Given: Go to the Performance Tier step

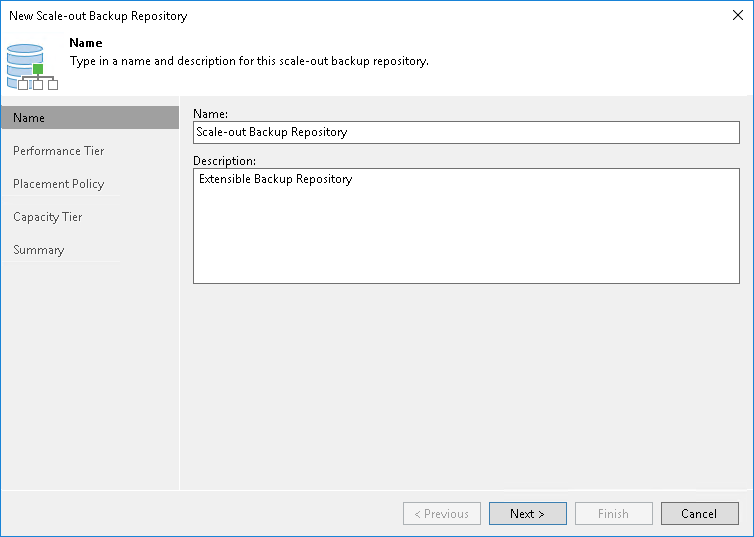Looking at the screenshot, I should coord(59,151).
